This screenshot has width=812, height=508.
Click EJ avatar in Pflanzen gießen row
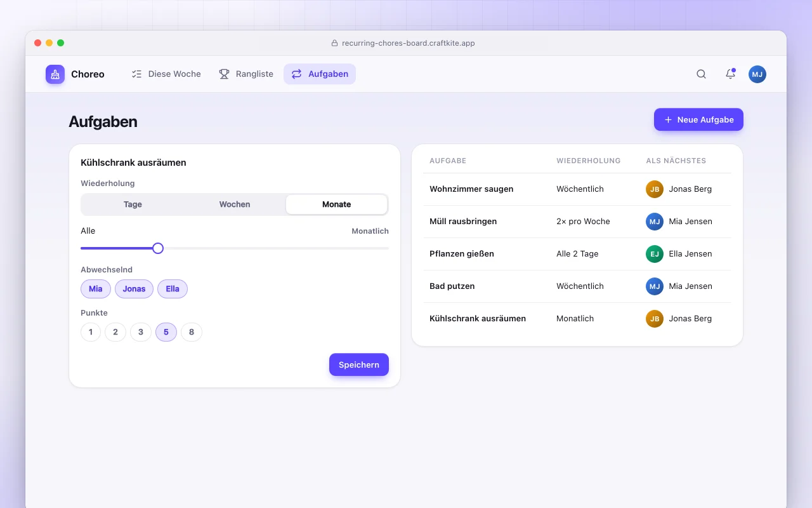[x=655, y=254]
